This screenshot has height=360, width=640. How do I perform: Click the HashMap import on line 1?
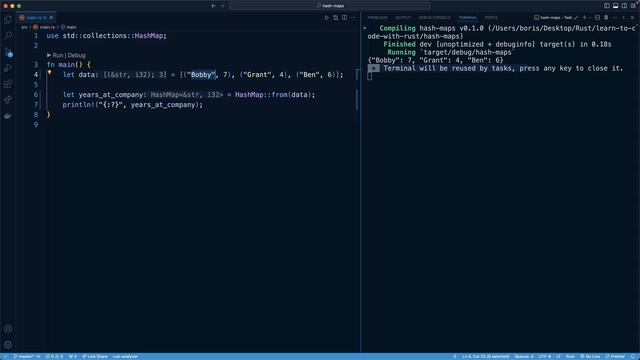point(149,36)
